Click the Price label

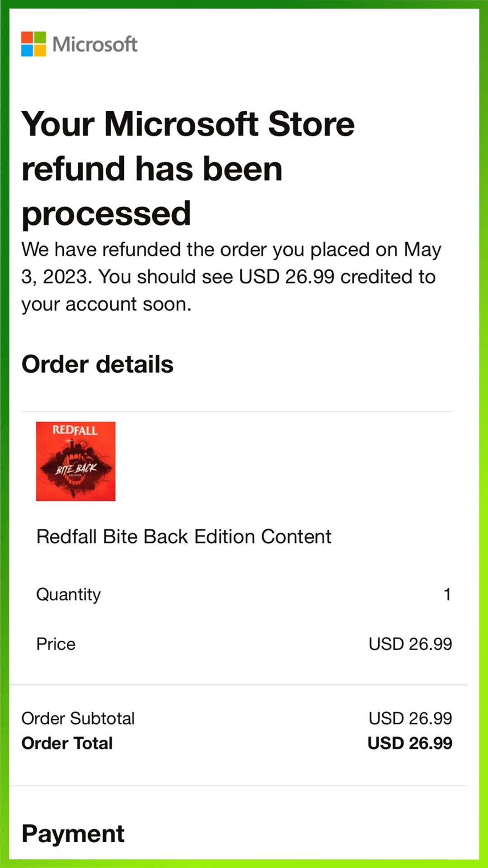tap(56, 644)
